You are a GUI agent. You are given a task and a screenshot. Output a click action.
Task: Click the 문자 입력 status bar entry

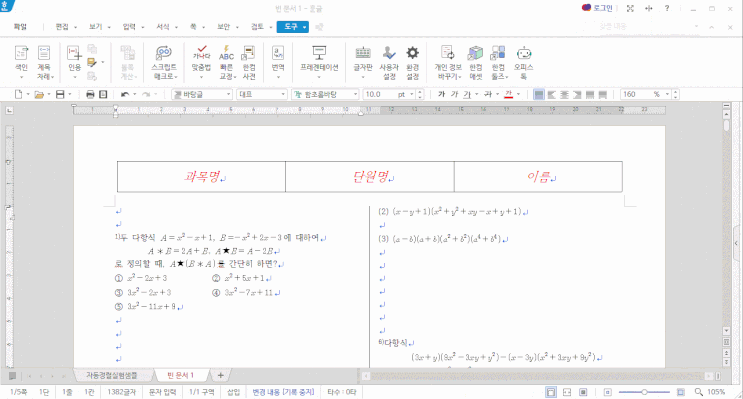163,392
